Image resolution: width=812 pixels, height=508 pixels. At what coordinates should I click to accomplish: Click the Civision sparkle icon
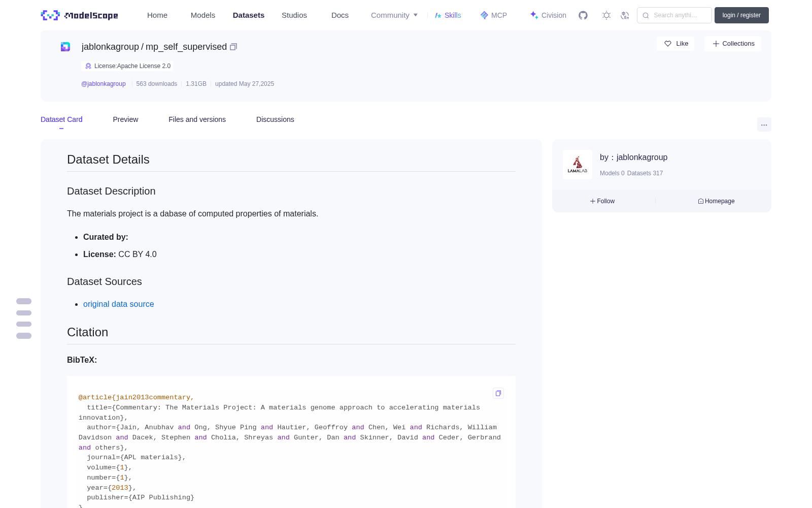coord(534,15)
